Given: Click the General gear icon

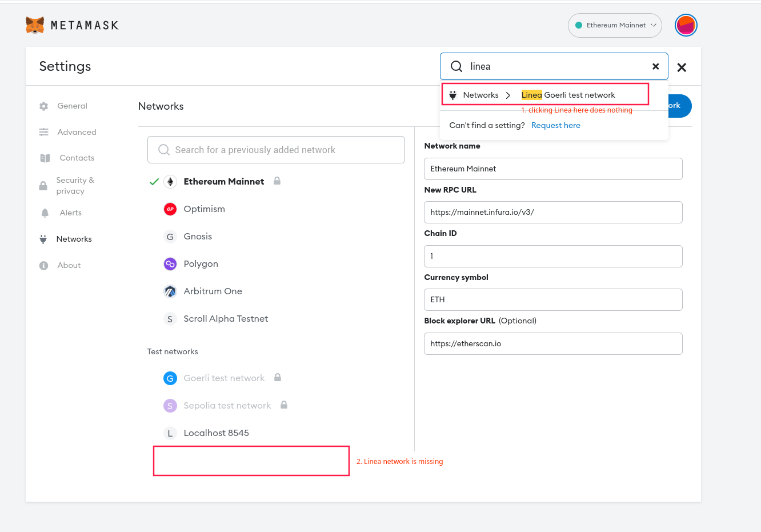Looking at the screenshot, I should point(44,106).
